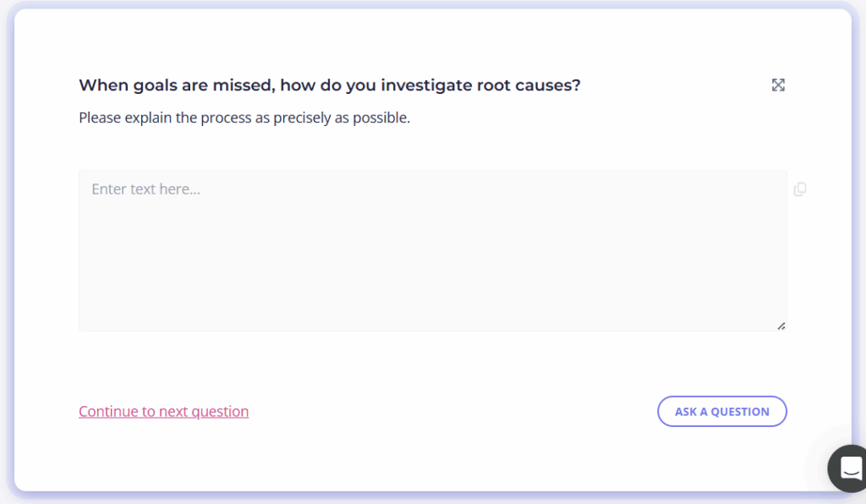Open the chat support widget
Viewport: 866px width, 504px height.
coord(850,467)
